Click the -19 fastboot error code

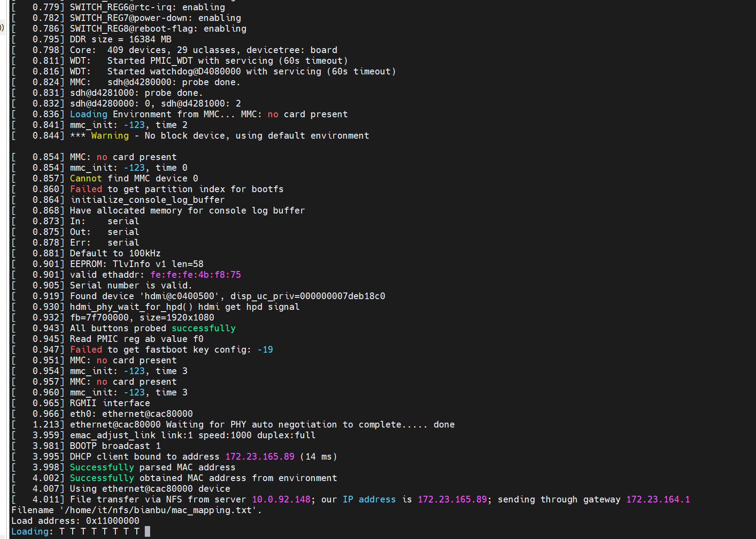(x=265, y=350)
